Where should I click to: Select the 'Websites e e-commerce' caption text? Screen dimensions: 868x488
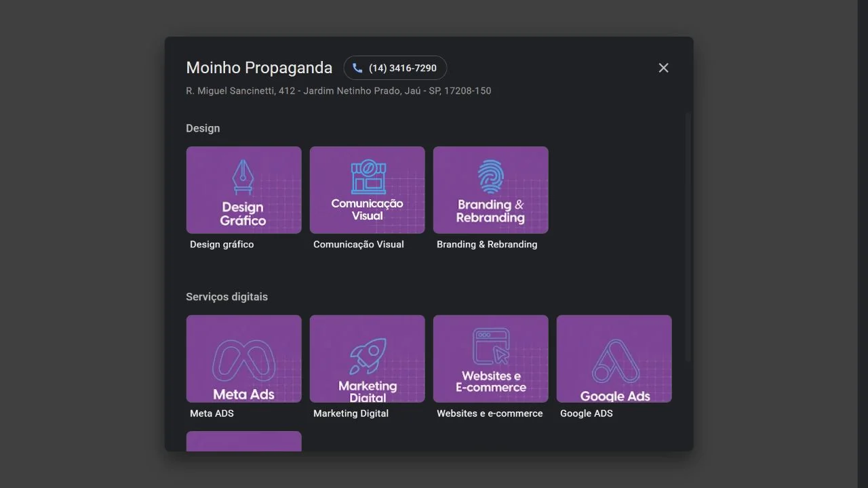pos(490,413)
